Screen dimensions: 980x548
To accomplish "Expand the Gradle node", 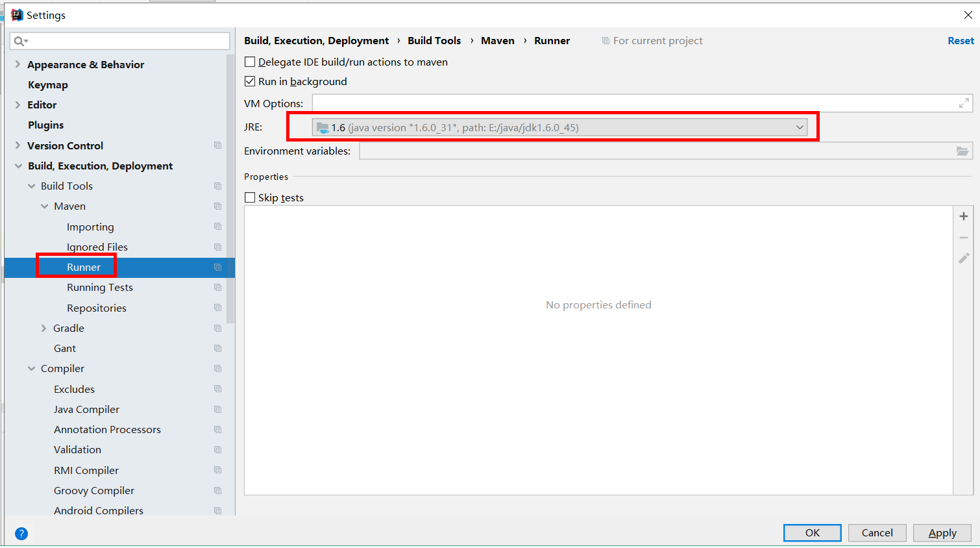I will (x=43, y=329).
